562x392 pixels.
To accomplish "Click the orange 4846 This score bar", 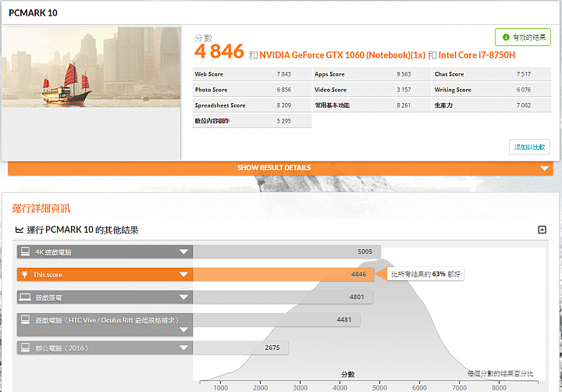I will (283, 275).
